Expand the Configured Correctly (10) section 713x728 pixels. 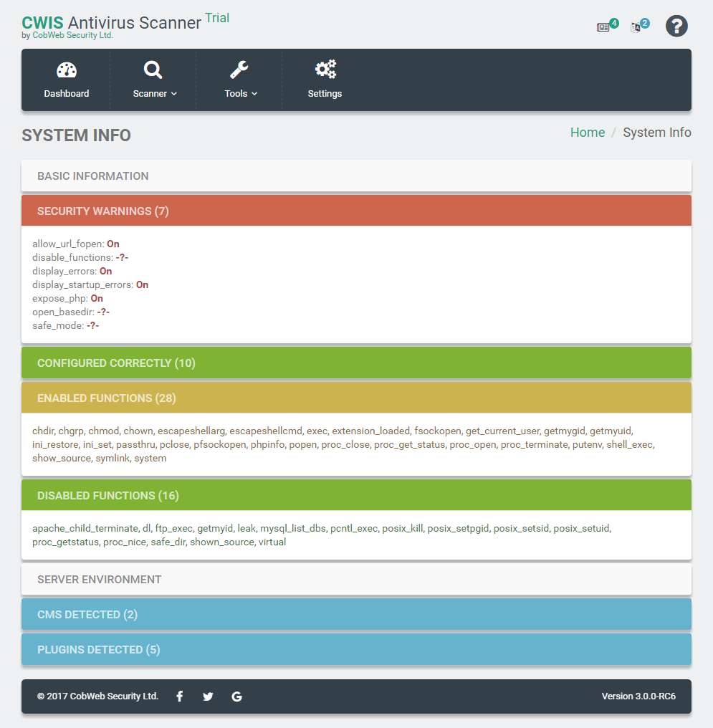[x=356, y=363]
